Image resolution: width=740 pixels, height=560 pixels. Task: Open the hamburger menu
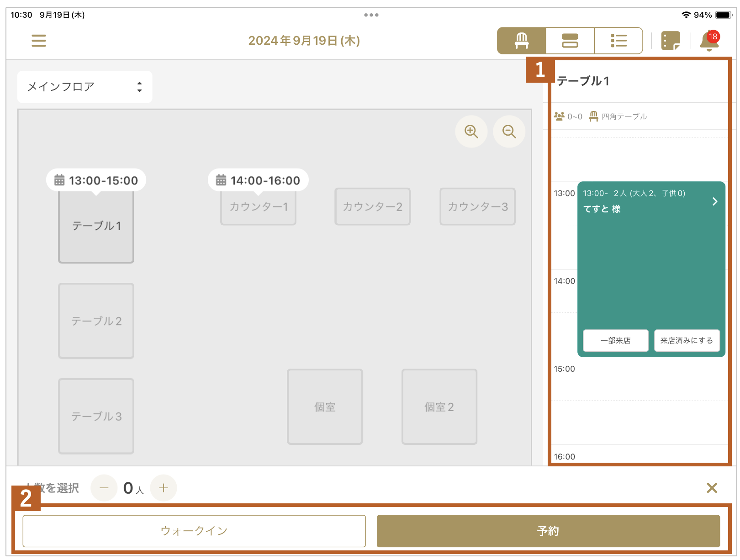coord(39,41)
